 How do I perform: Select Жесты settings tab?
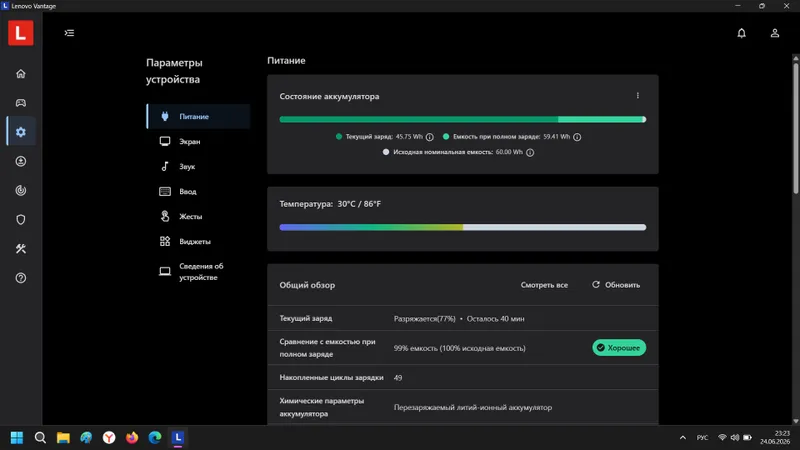198,216
